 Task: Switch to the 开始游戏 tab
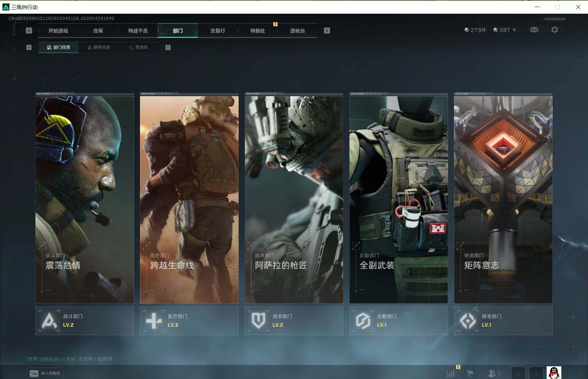tap(58, 31)
